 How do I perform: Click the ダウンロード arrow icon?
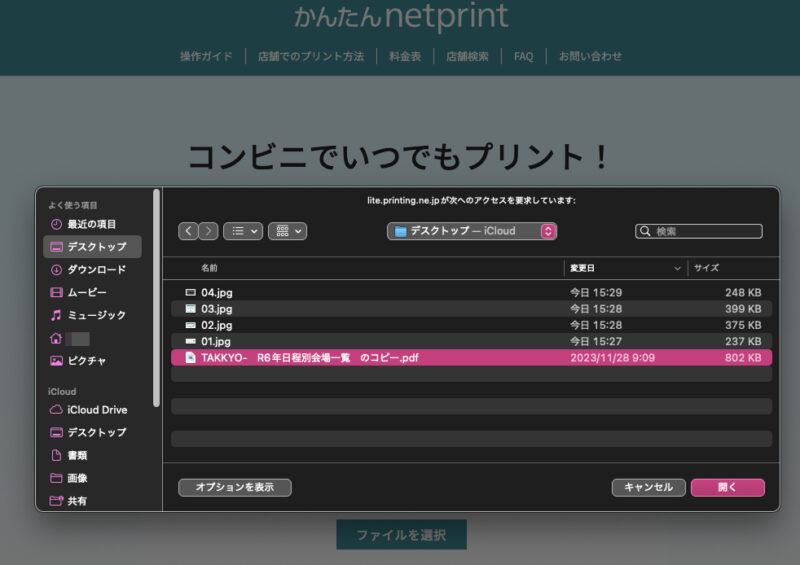(x=56, y=269)
